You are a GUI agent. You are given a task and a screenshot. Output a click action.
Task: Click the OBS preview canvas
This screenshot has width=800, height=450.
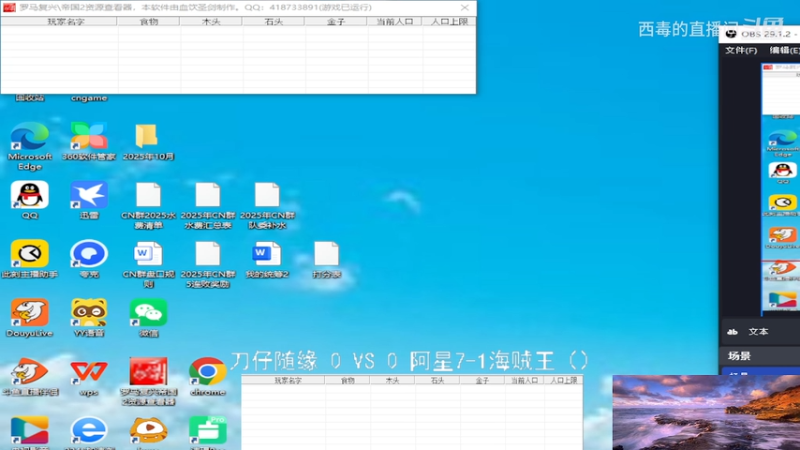(781, 189)
